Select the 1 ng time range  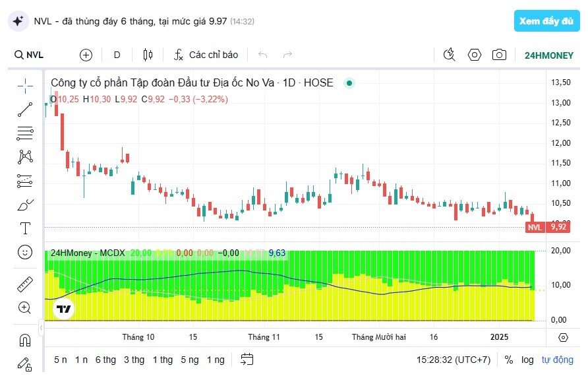coord(216,360)
